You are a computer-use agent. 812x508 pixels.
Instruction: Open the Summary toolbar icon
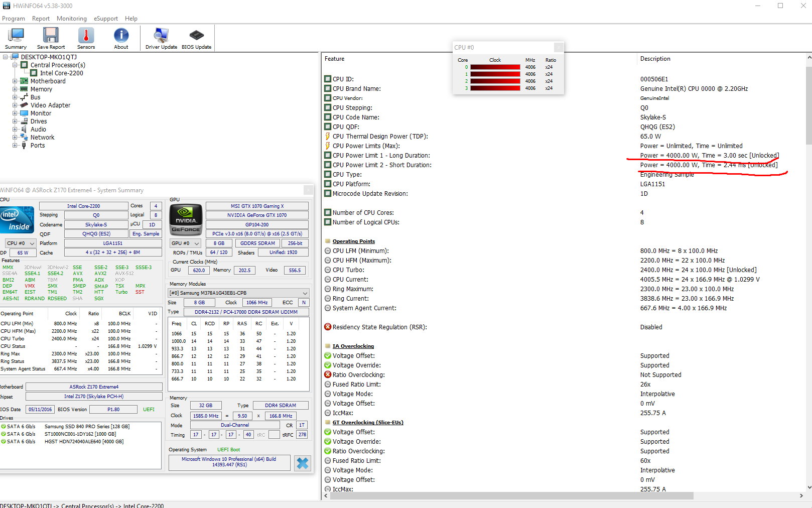tap(16, 38)
